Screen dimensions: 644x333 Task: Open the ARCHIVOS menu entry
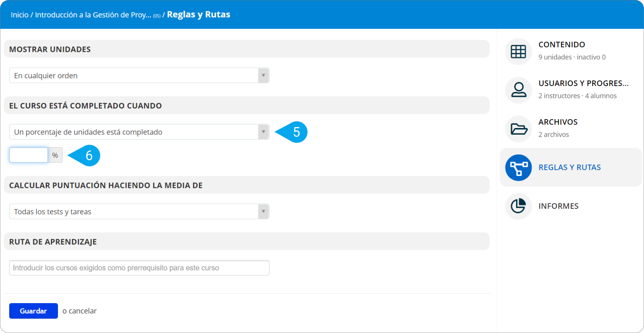point(558,122)
